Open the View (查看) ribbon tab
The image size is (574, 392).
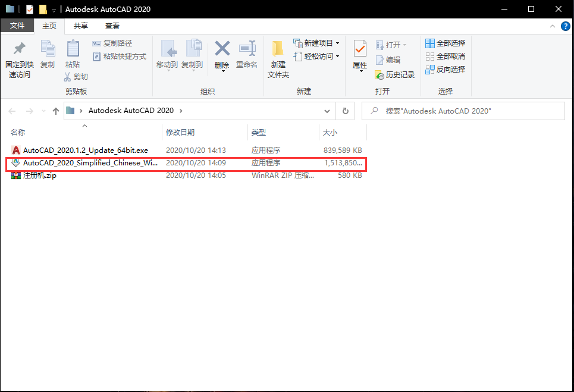point(112,26)
